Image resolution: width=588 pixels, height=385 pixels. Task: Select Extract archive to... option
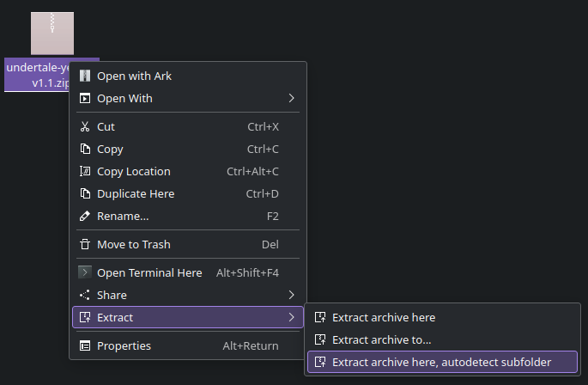381,339
